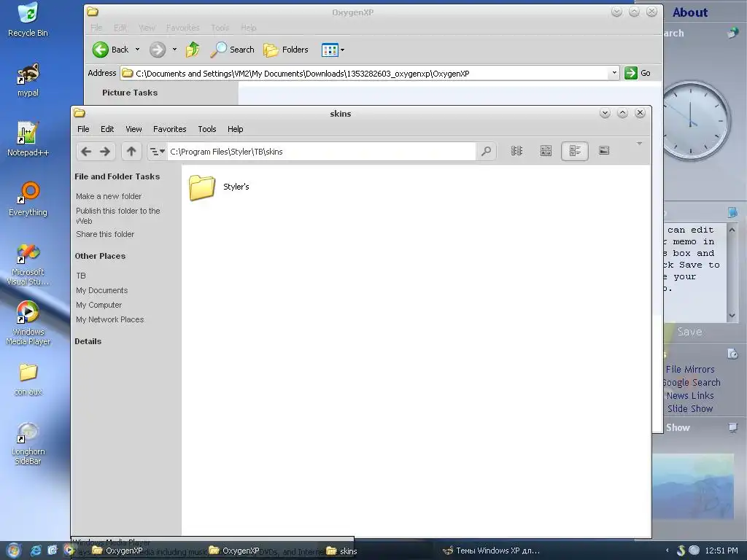The image size is (747, 560).
Task: Open the View menu in skins window
Action: point(134,129)
